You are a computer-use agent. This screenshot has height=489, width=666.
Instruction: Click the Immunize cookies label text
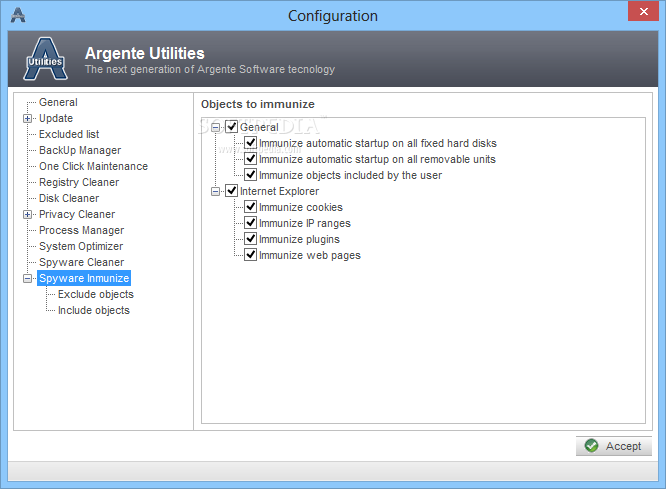point(301,207)
